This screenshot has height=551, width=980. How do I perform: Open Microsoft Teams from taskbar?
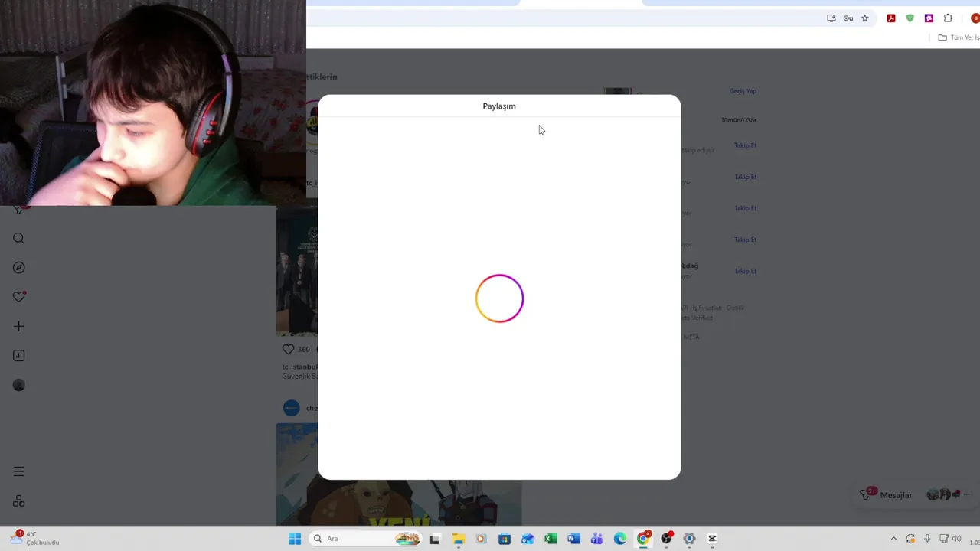(596, 539)
